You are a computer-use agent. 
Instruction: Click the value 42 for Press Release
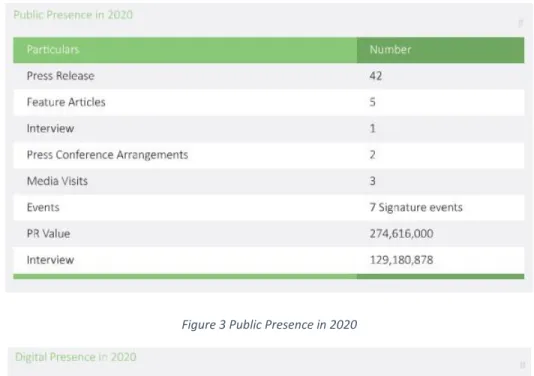(x=376, y=76)
